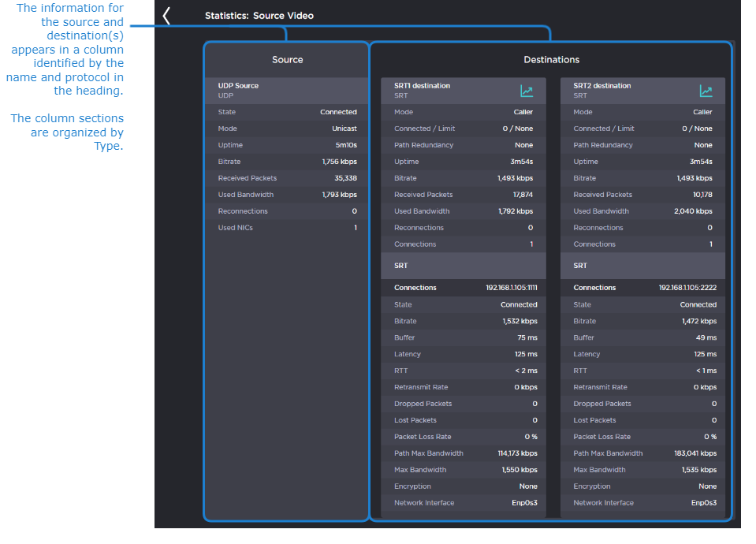Click the Path Max Bandwidth 183,041 kbps value

696,453
